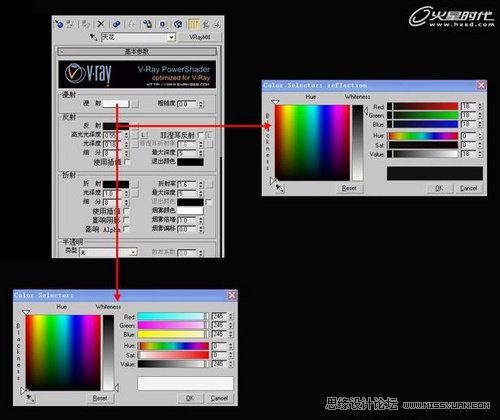Click the 烟雾偏移 spinner arrows
Image resolution: width=500 pixels, height=420 pixels.
tap(201, 229)
